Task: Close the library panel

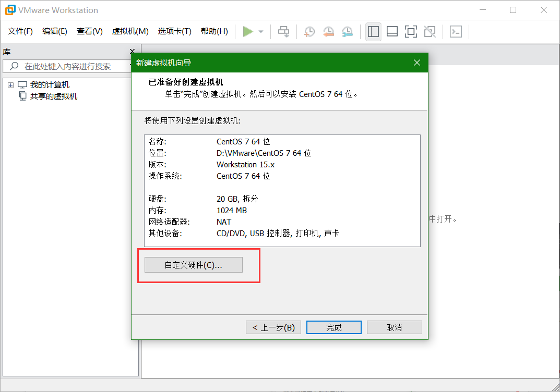Action: coord(132,52)
